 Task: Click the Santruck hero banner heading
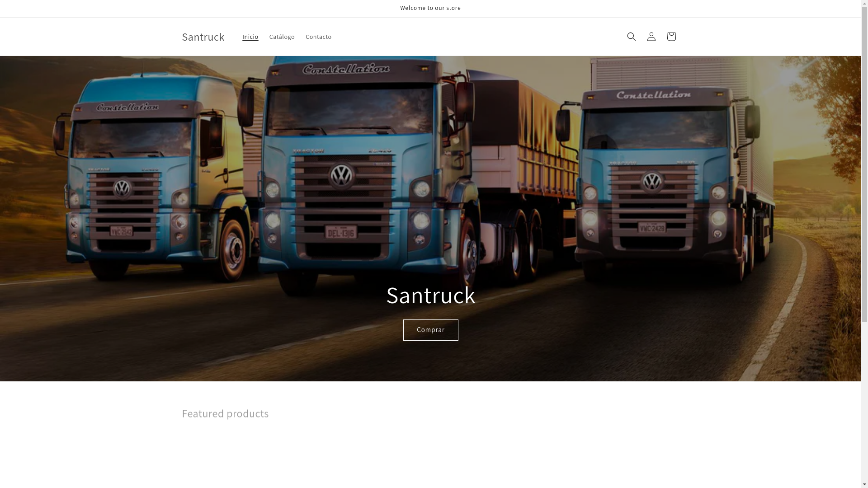pos(430,295)
